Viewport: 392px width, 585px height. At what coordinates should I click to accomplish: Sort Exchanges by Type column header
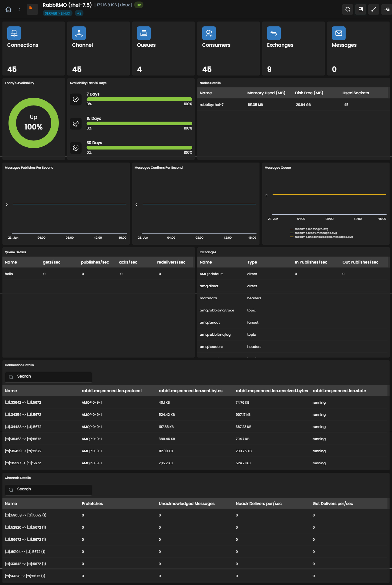252,262
